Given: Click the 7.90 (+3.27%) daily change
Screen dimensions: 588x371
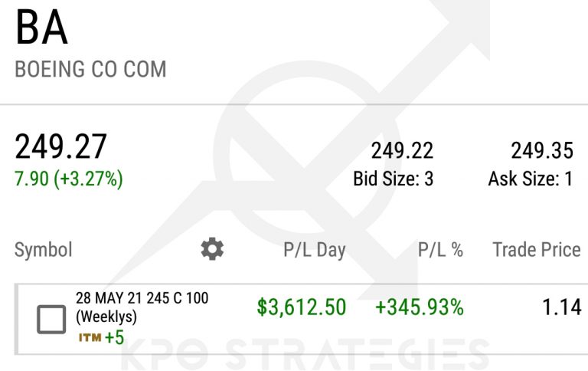Looking at the screenshot, I should pos(69,179).
